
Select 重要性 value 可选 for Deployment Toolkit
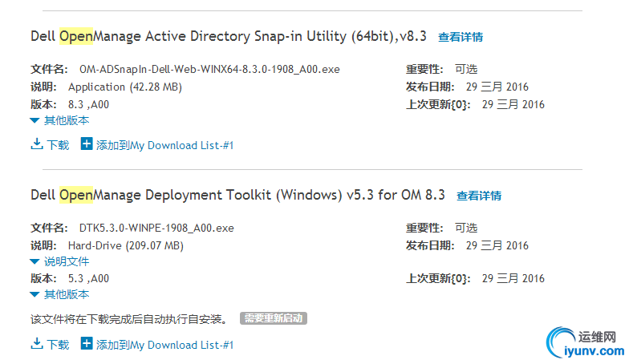pos(466,228)
